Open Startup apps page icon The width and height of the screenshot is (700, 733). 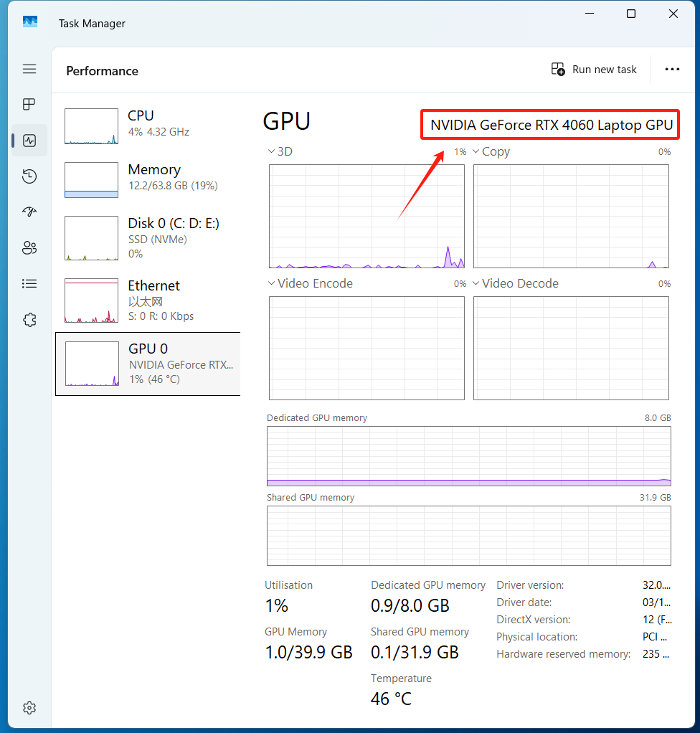tap(29, 212)
